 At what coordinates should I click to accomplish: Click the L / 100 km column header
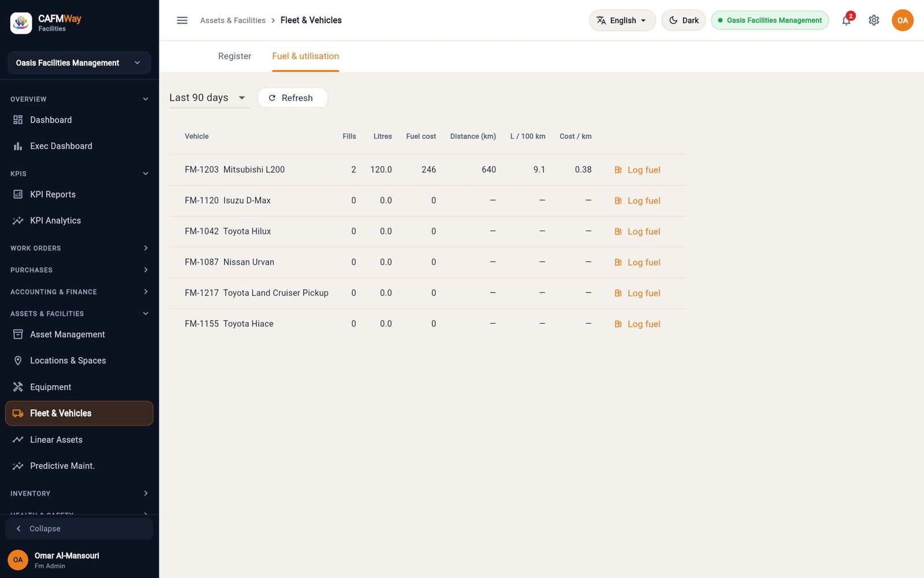pyautogui.click(x=528, y=136)
